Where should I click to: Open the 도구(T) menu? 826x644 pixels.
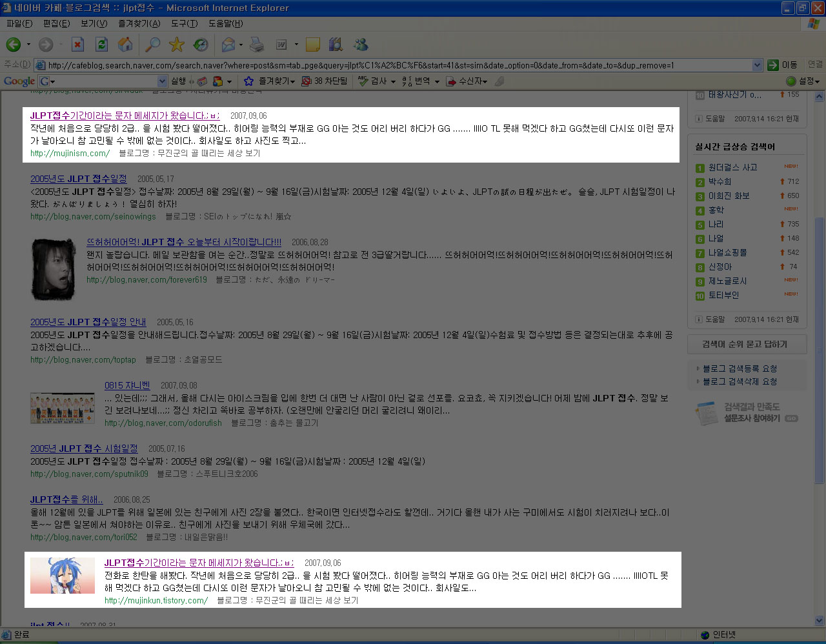[184, 24]
